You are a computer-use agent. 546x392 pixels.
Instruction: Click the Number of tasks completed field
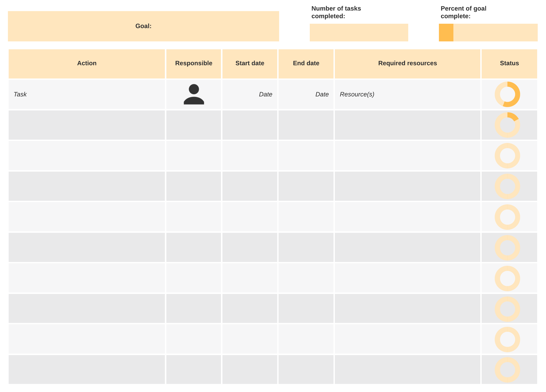pos(359,33)
